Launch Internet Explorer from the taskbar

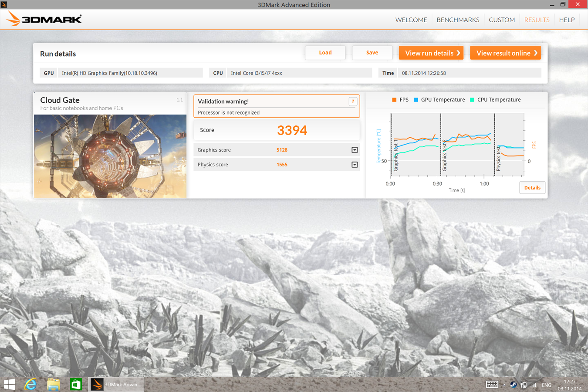[30, 385]
